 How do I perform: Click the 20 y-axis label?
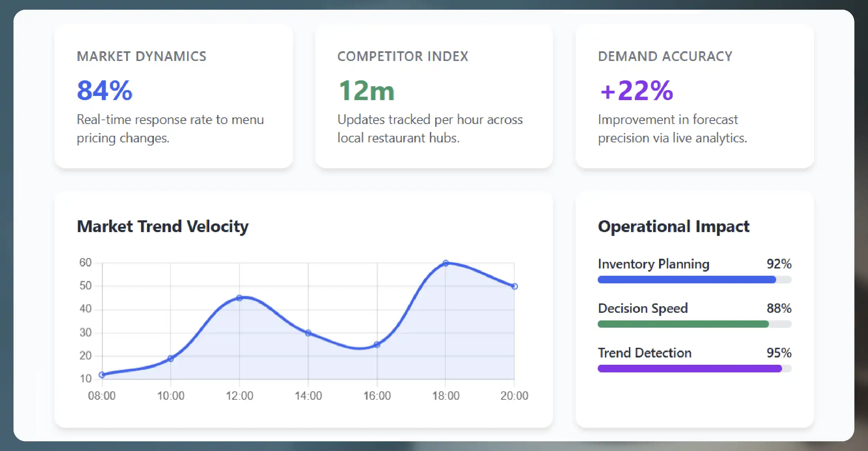pos(85,356)
